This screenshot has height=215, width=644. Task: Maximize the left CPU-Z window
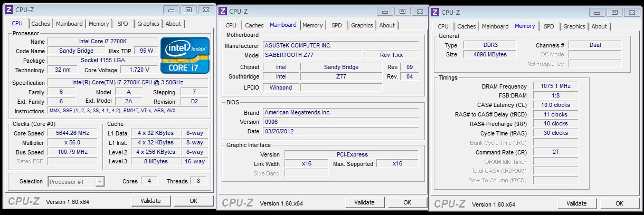coord(188,9)
